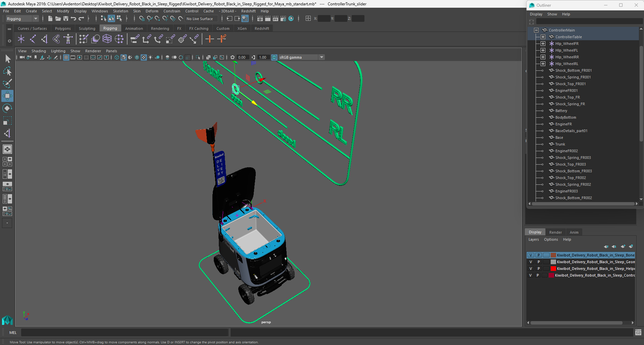Expand ControllerTable in the Outliner
The height and width of the screenshot is (345, 644).
point(543,37)
